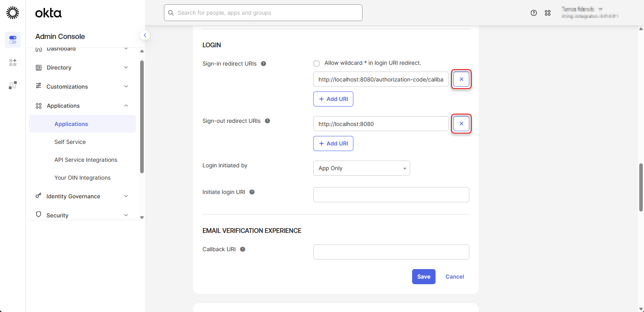Remove the sign-in redirect URI with X
644x312 pixels.
(461, 79)
